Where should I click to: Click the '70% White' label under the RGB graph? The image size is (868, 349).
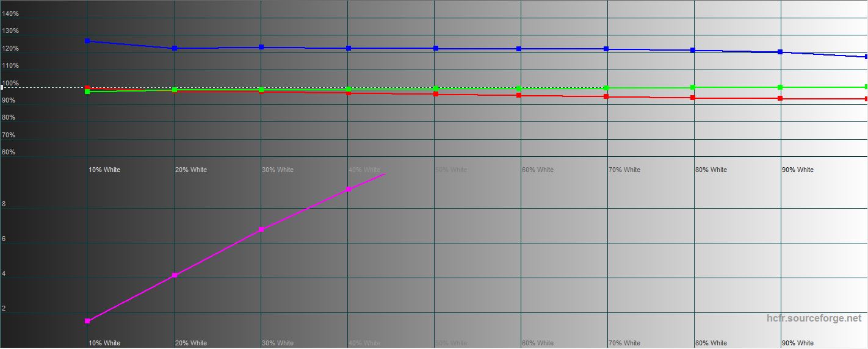coord(624,170)
